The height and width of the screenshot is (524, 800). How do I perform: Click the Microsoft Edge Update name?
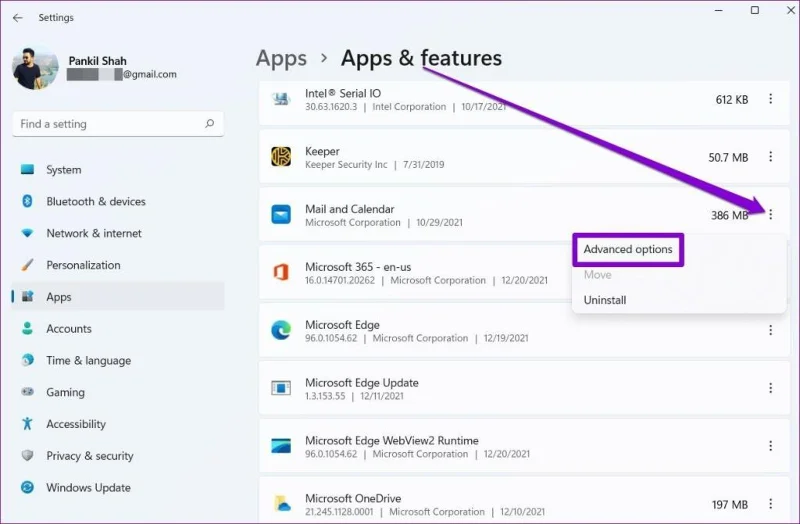[x=362, y=383]
